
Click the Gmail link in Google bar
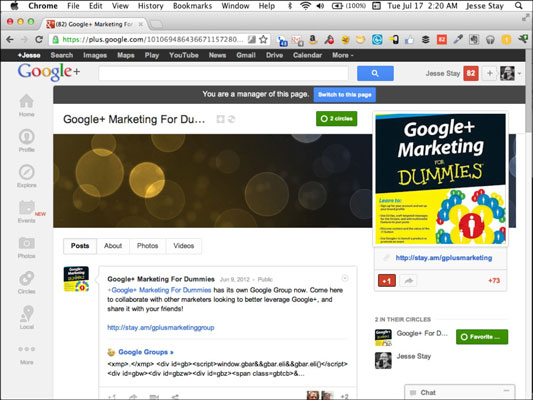246,55
